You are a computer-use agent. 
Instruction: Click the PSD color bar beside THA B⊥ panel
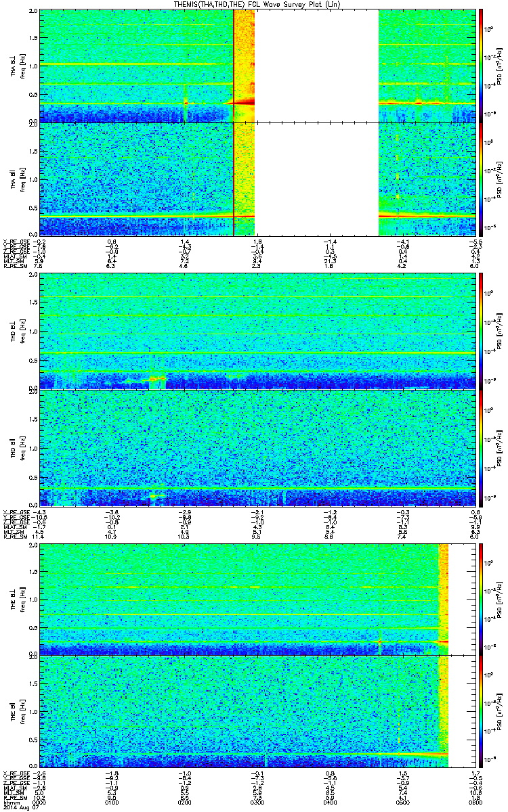pyautogui.click(x=481, y=66)
